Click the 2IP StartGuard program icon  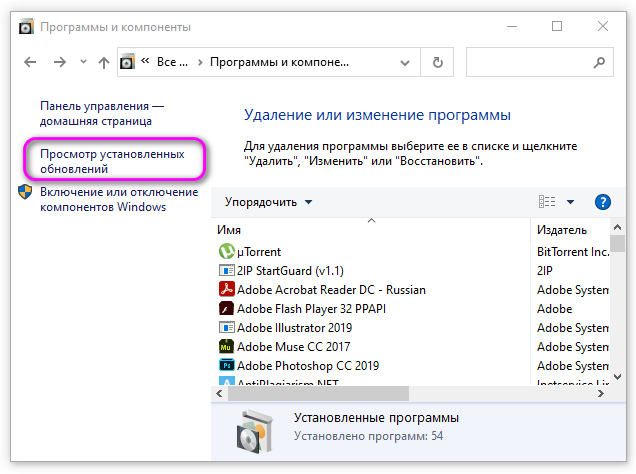click(226, 270)
